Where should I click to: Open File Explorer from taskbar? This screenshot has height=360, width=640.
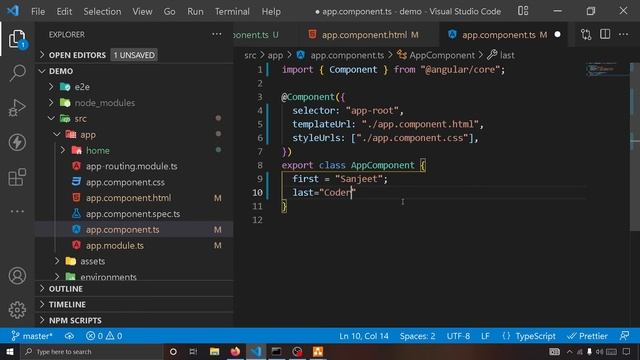tap(214, 351)
